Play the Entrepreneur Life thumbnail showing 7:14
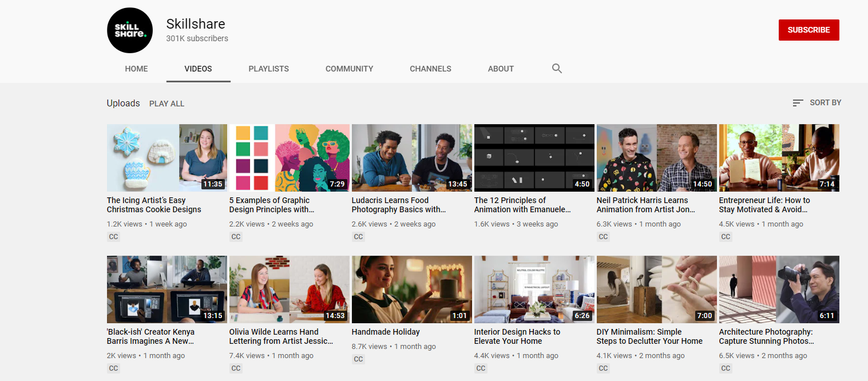 click(779, 158)
